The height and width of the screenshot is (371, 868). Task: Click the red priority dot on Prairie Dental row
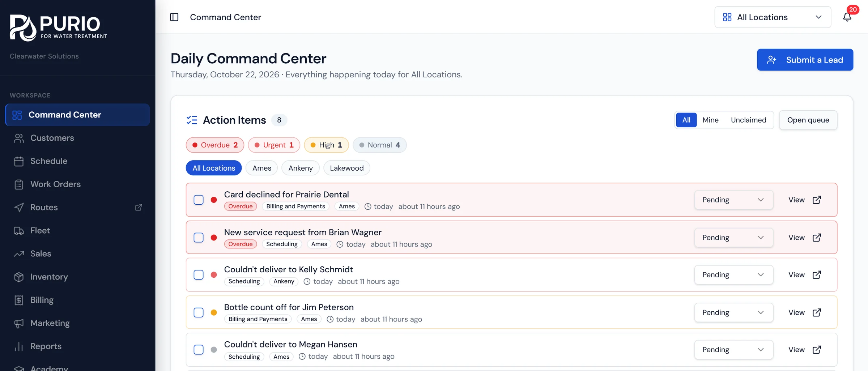coord(214,200)
